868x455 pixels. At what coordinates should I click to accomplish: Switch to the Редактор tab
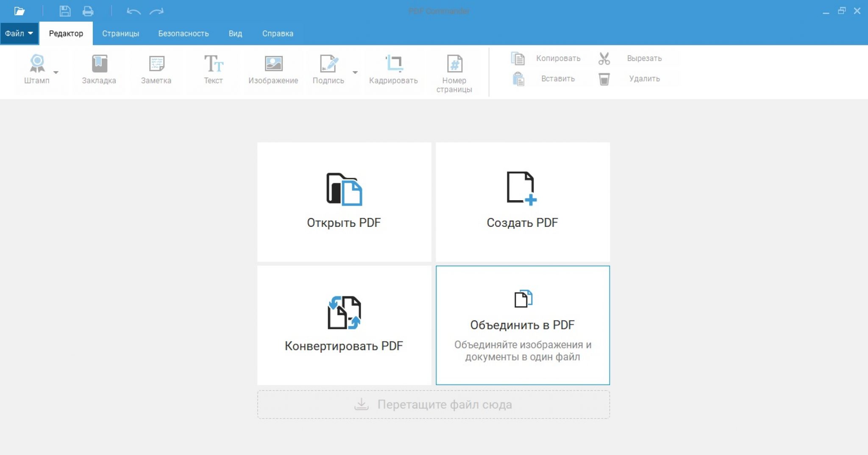pyautogui.click(x=66, y=33)
